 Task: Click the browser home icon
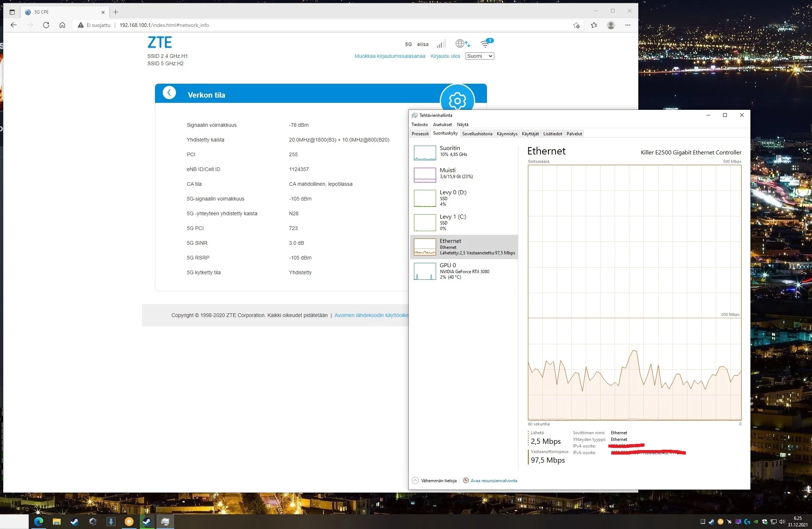pyautogui.click(x=62, y=25)
